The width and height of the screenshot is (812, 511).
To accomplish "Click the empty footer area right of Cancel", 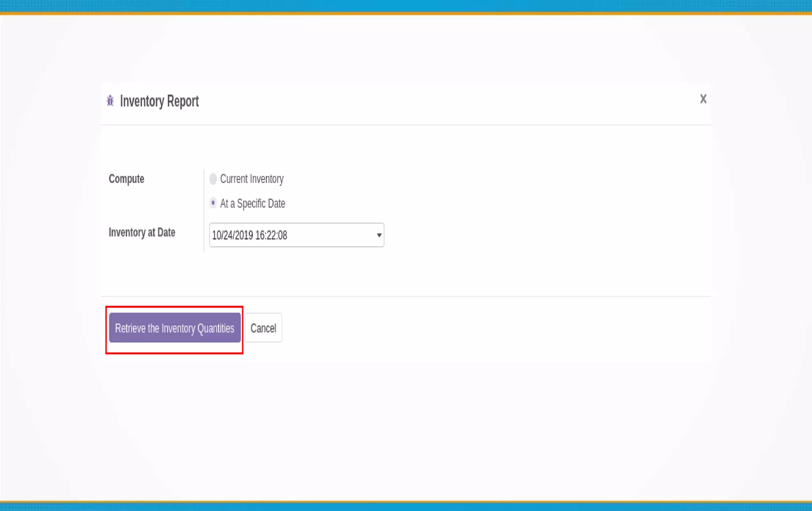I will 476,328.
